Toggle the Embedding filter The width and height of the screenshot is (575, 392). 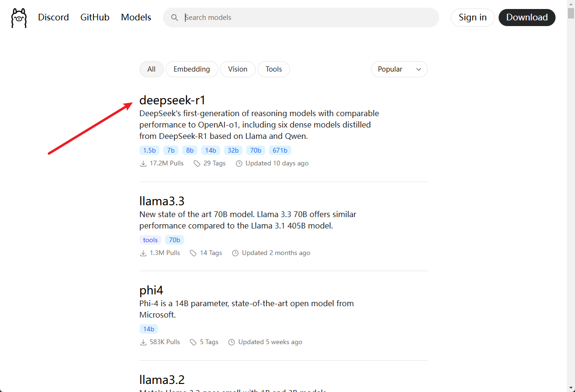tap(192, 69)
